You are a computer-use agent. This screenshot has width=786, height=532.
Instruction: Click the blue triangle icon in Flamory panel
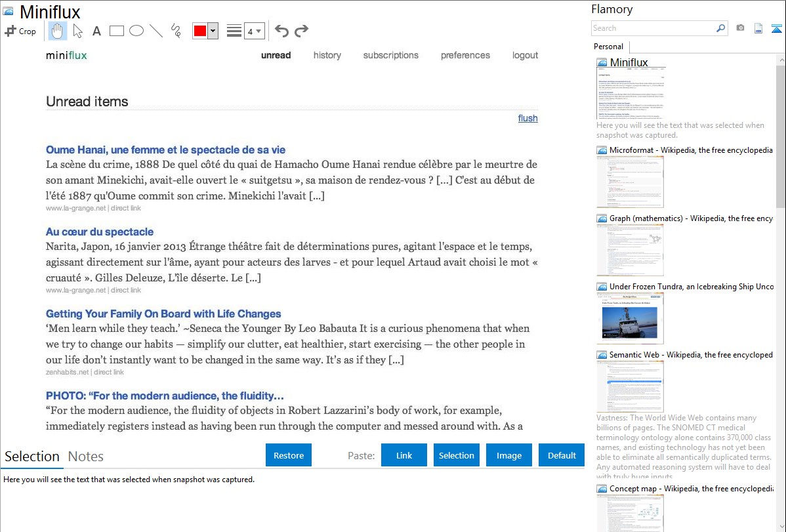tap(776, 28)
